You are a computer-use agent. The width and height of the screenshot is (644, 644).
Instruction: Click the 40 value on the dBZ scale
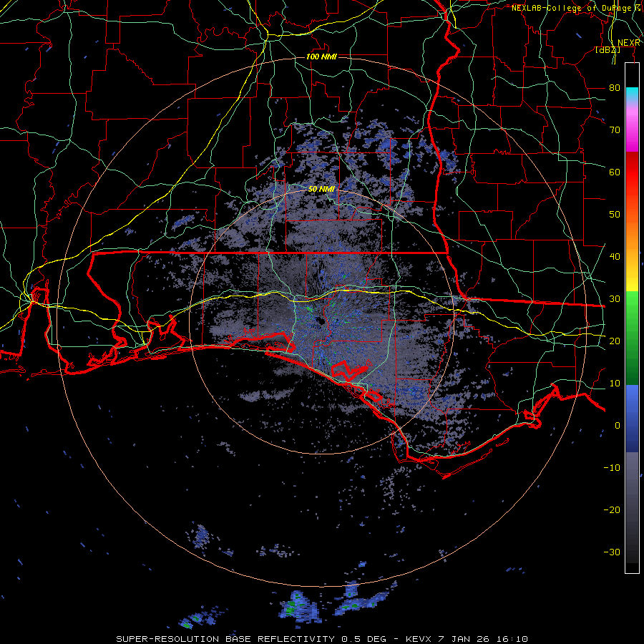click(x=615, y=257)
